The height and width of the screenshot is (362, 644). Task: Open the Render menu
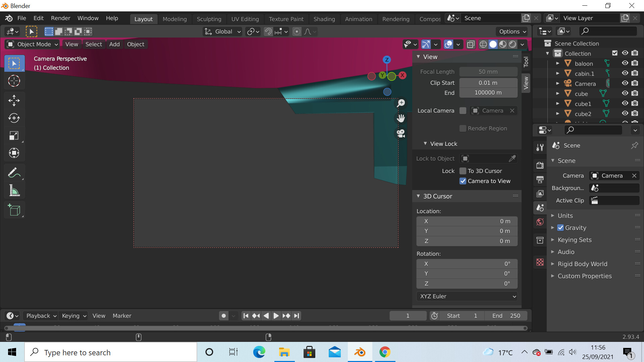60,18
